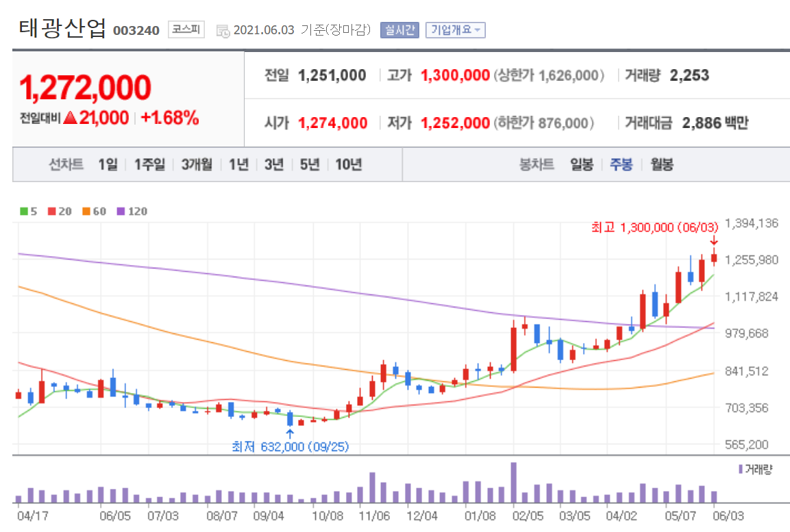Select the 10년 line chart period

[x=349, y=164]
